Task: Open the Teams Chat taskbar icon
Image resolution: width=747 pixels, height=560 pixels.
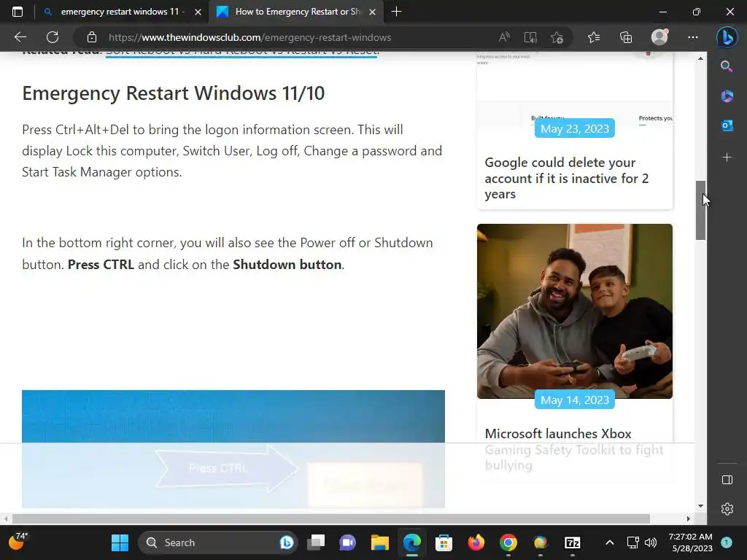Action: pos(348,542)
